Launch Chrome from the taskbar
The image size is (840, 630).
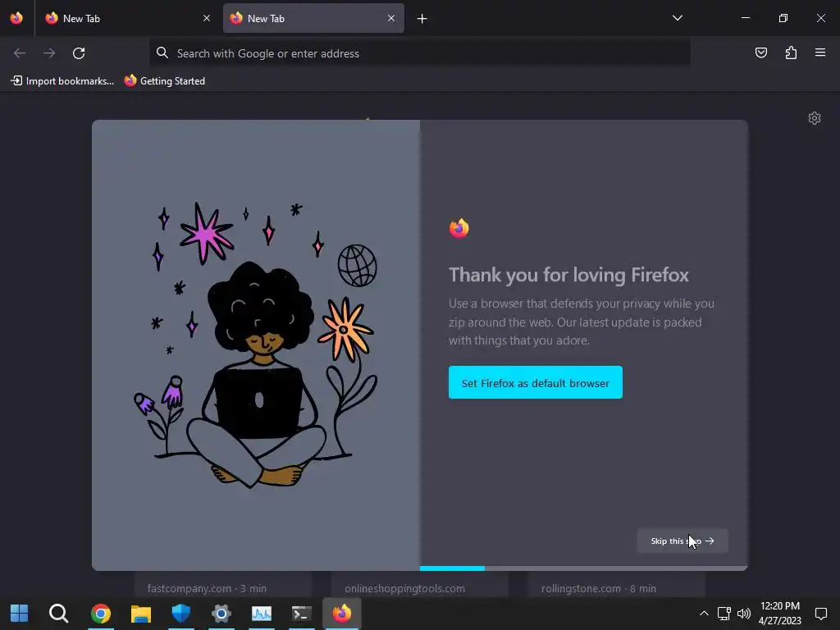tap(100, 614)
